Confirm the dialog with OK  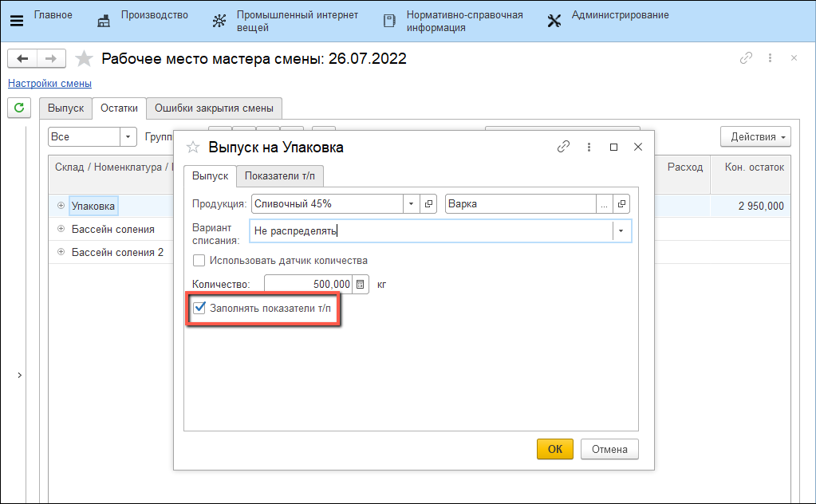tap(555, 449)
